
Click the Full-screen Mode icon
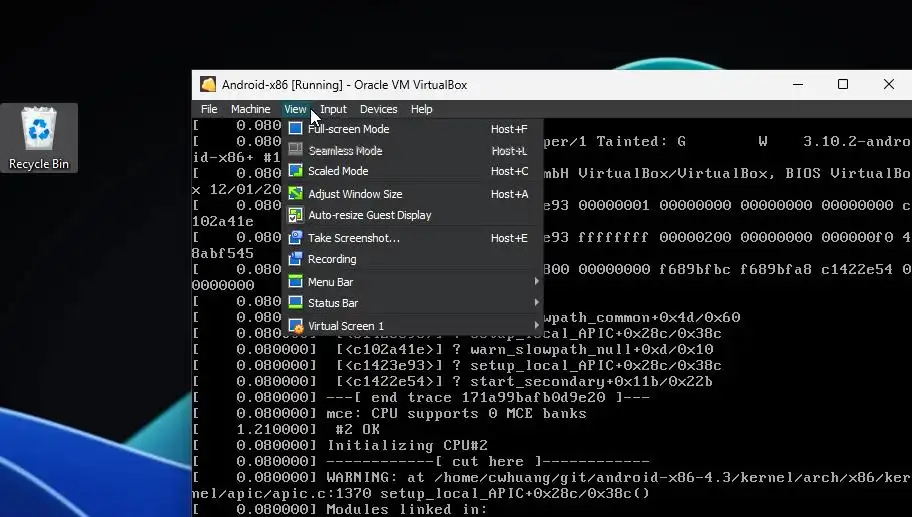[295, 129]
